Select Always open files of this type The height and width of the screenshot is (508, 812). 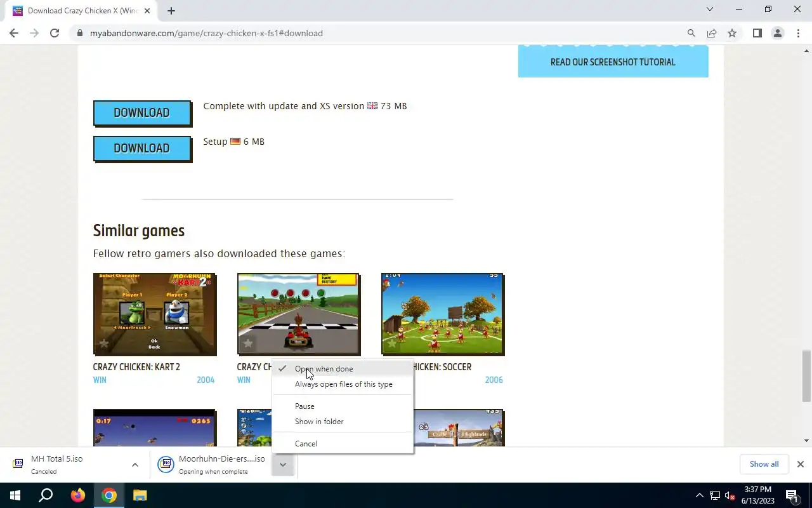click(343, 384)
